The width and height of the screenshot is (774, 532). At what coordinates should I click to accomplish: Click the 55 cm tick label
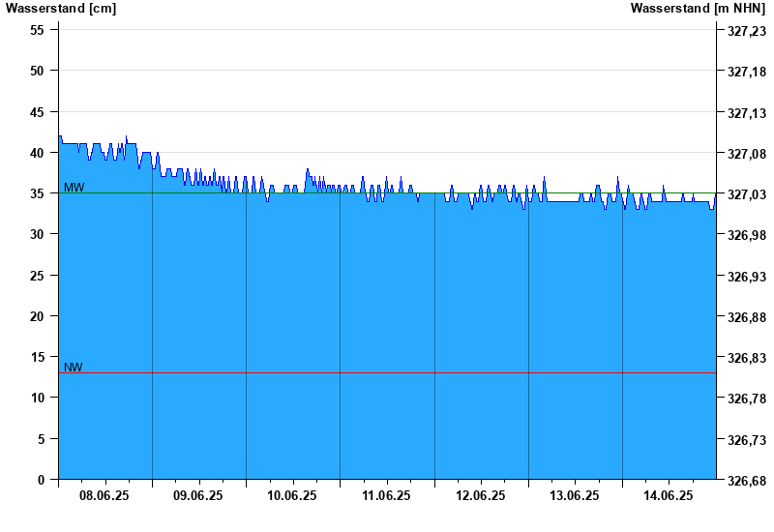pos(38,30)
